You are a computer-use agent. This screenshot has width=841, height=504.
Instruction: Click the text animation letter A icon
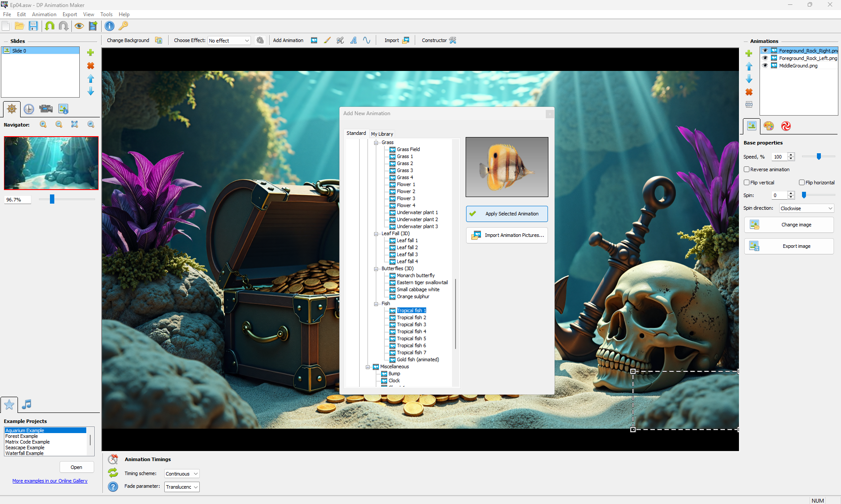tap(353, 40)
